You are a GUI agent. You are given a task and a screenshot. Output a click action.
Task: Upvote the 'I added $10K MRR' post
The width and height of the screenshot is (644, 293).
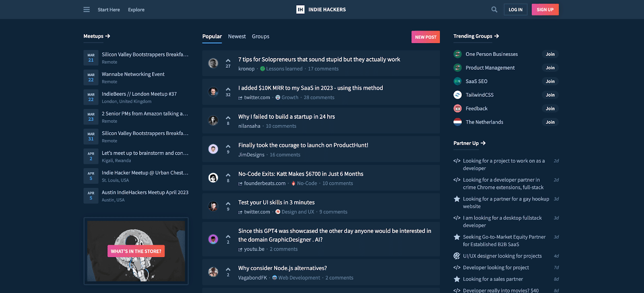228,89
